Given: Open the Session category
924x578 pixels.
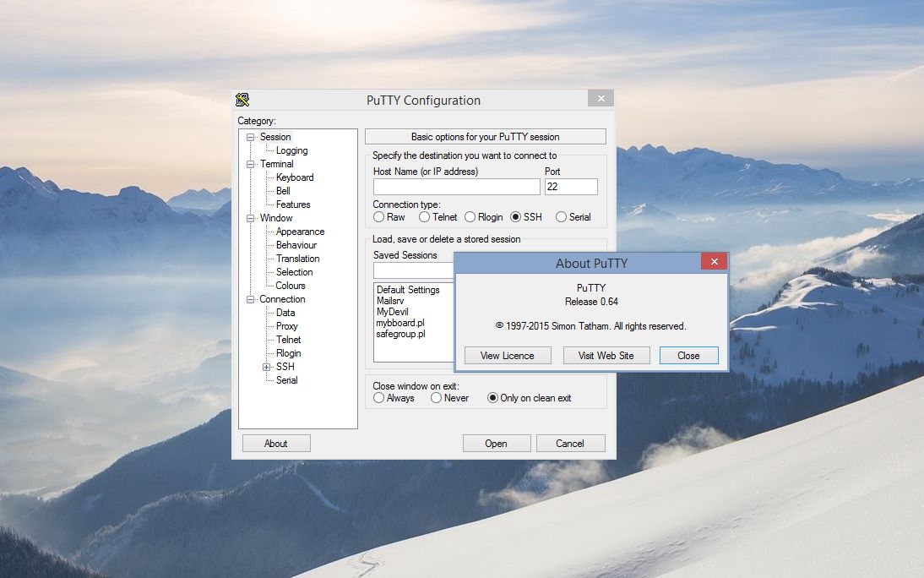Looking at the screenshot, I should (x=275, y=137).
